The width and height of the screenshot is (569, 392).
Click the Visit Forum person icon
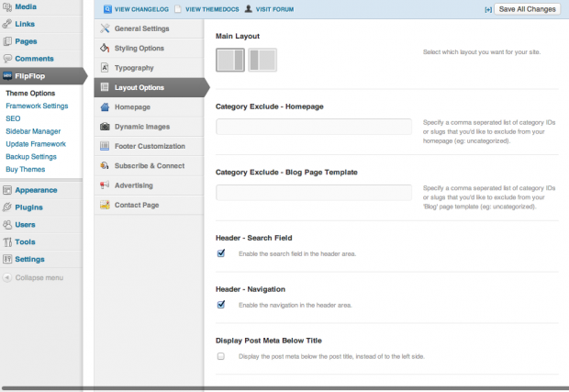pyautogui.click(x=248, y=8)
